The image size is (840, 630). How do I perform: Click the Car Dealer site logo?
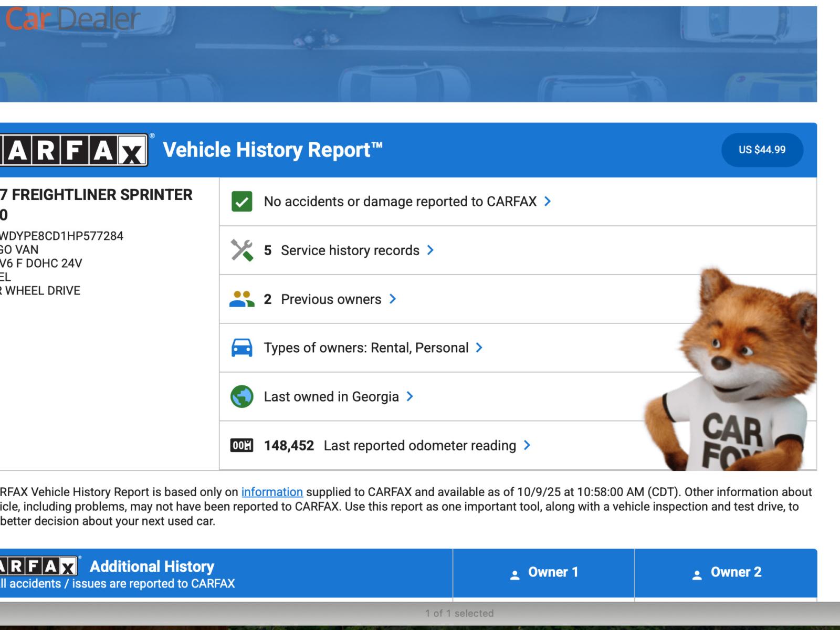[72, 19]
